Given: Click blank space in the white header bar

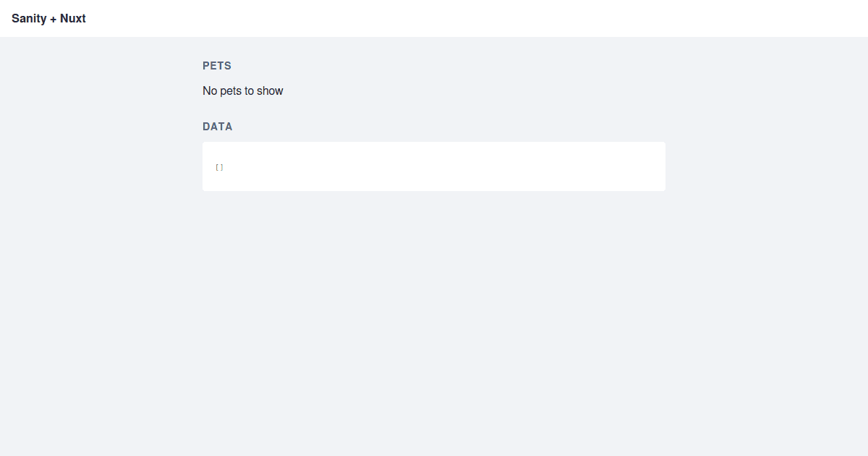Looking at the screenshot, I should [470, 19].
